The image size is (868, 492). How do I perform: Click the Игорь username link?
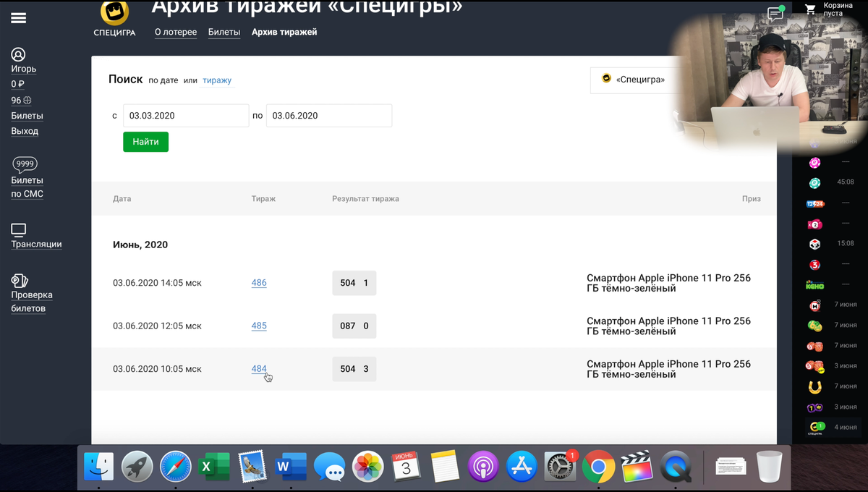click(23, 69)
